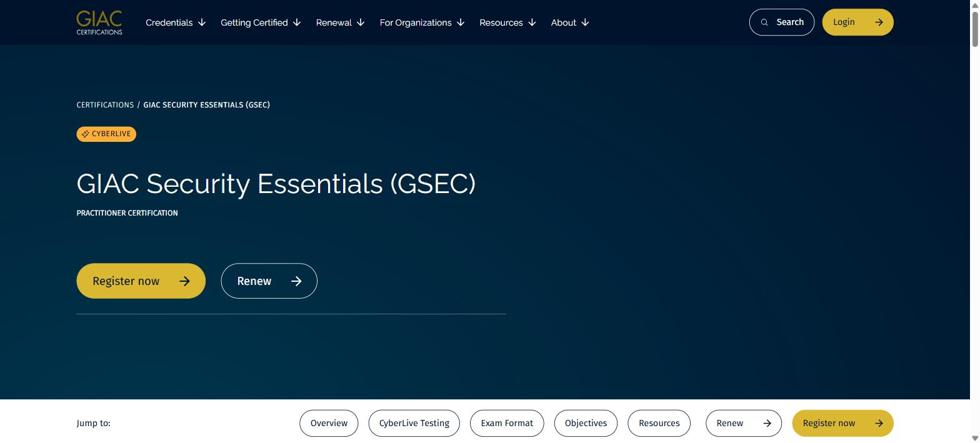Expand the Credentials dropdown arrow

[x=202, y=22]
